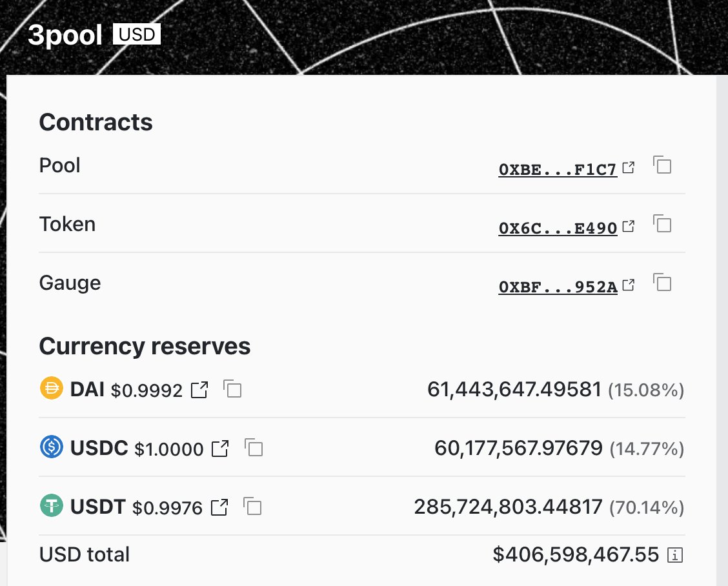Copy the Pool contract address
Screen dimensions: 728x586
point(662,165)
